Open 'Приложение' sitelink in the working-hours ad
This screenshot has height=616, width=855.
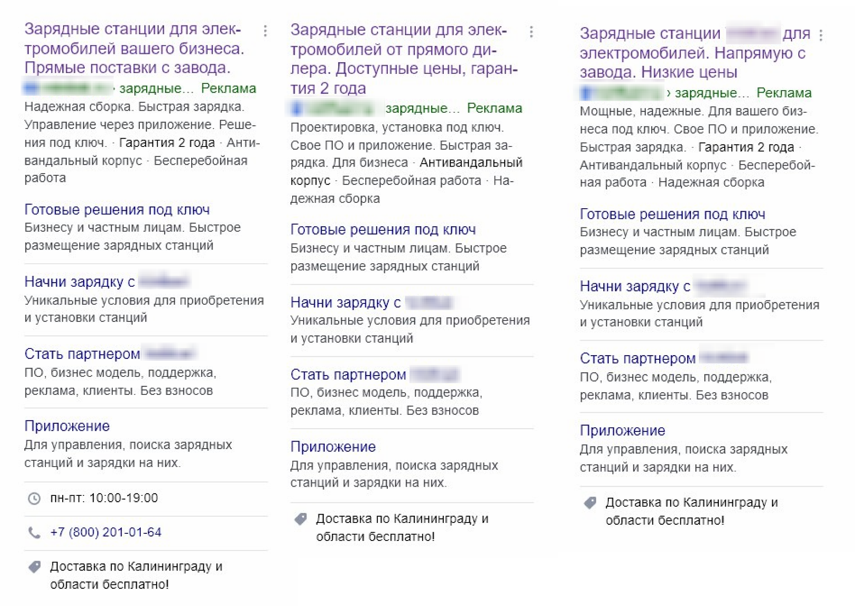pos(67,426)
